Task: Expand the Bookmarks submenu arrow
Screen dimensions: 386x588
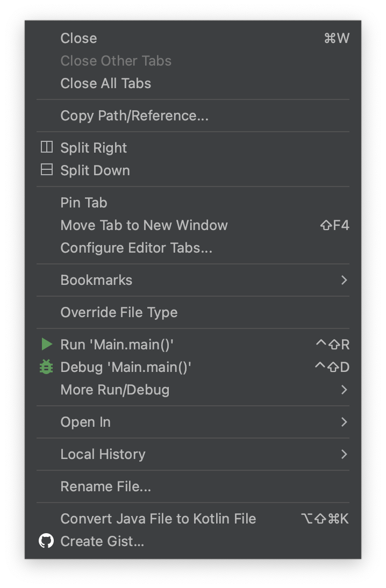Action: (x=344, y=280)
